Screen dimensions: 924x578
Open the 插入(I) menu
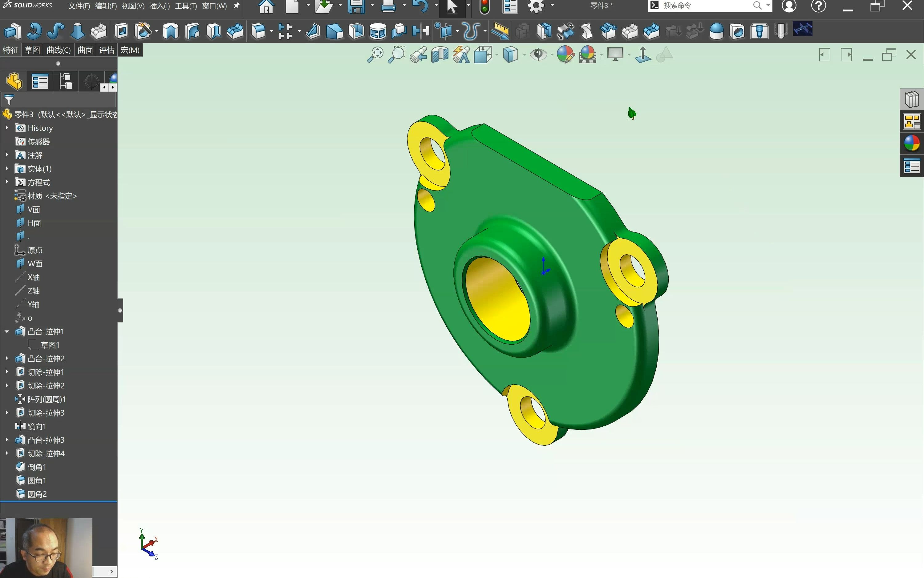(x=160, y=6)
